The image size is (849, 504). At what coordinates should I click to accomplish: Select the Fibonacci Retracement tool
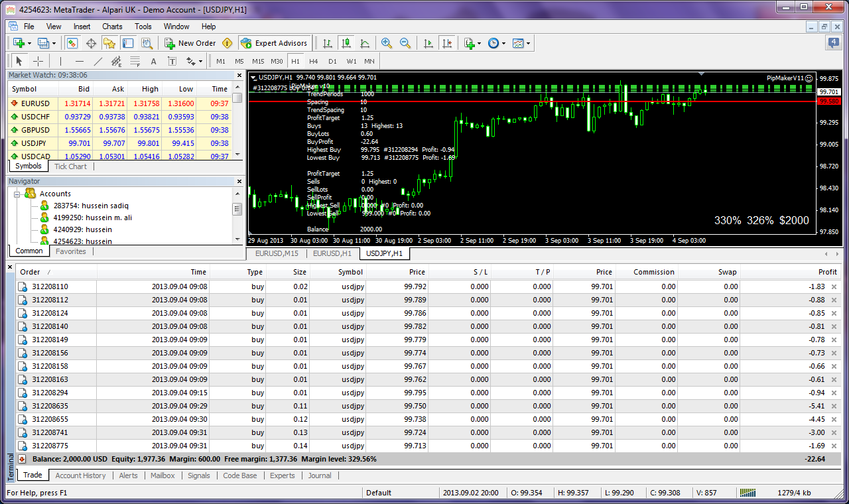[135, 61]
